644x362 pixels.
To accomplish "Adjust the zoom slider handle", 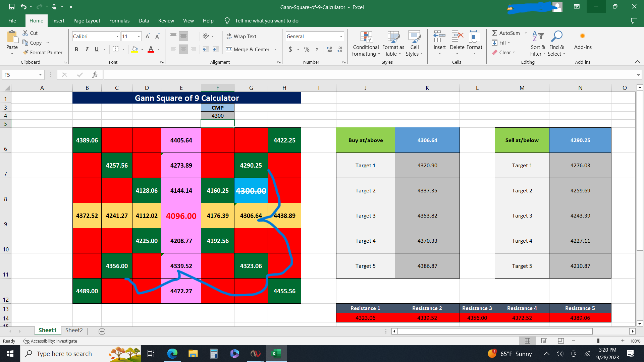I will [x=598, y=341].
